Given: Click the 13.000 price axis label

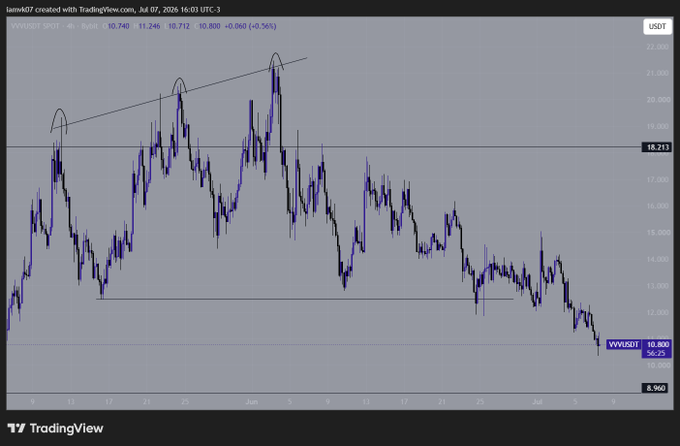Looking at the screenshot, I should pos(657,286).
